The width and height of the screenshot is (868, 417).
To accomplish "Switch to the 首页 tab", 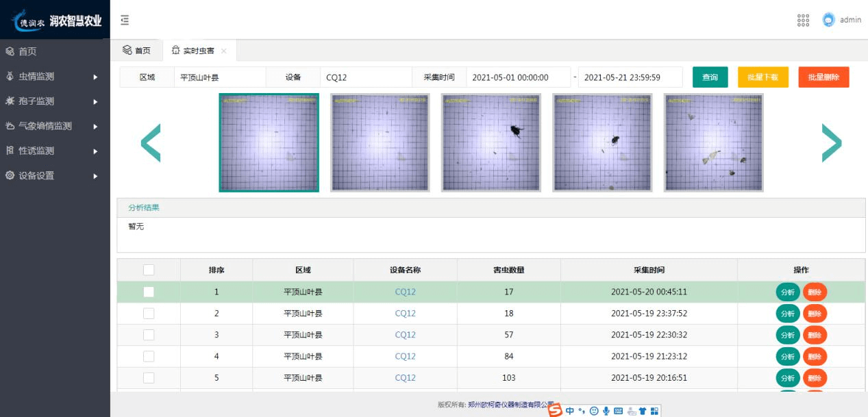I will pos(137,49).
